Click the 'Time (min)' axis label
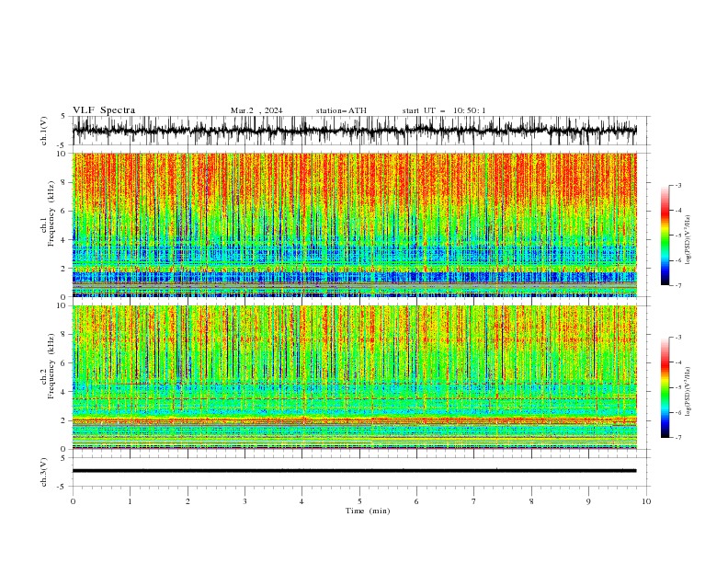 pos(368,511)
